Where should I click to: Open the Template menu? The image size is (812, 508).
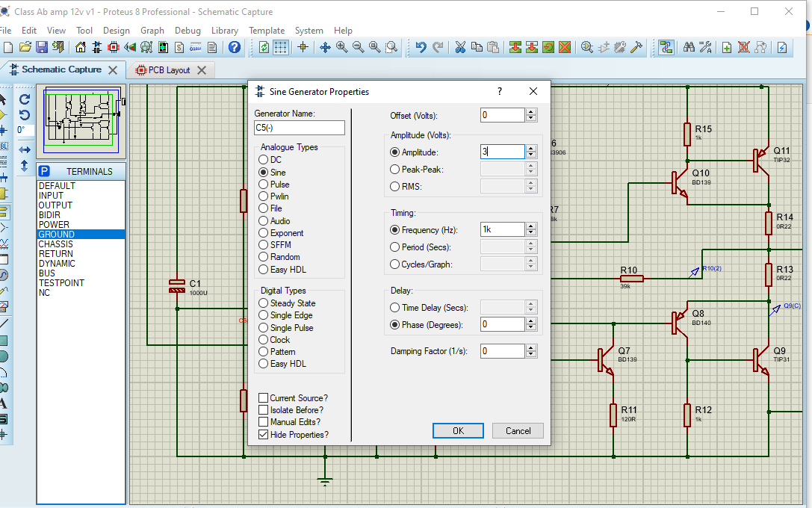click(x=267, y=31)
